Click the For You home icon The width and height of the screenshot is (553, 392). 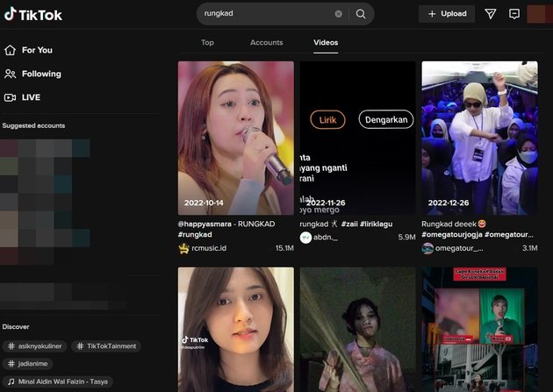pyautogui.click(x=11, y=50)
